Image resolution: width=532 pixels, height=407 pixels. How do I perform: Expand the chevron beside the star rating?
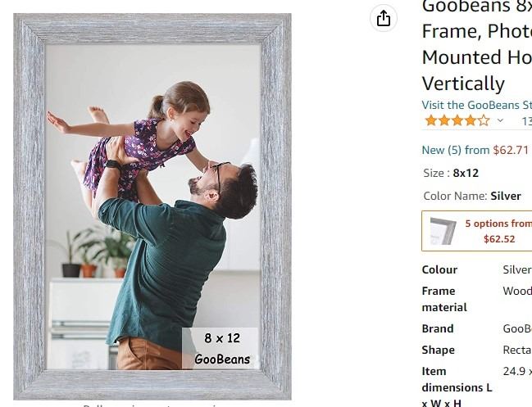click(x=500, y=120)
